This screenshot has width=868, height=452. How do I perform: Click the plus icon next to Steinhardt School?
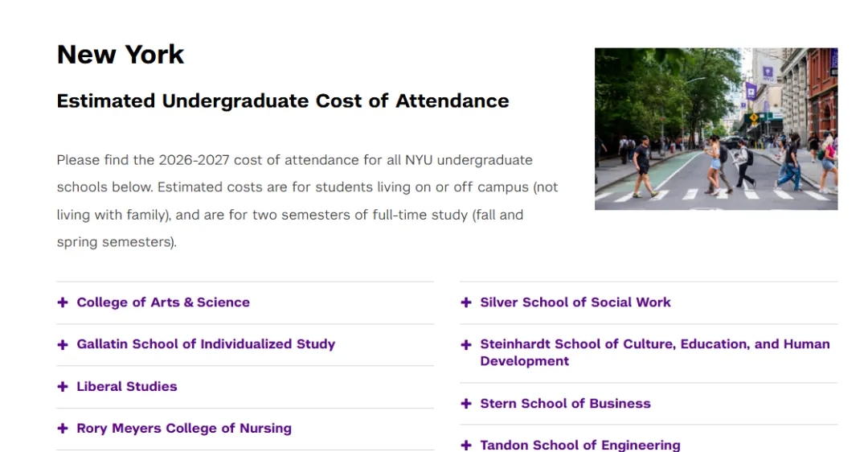pos(466,345)
